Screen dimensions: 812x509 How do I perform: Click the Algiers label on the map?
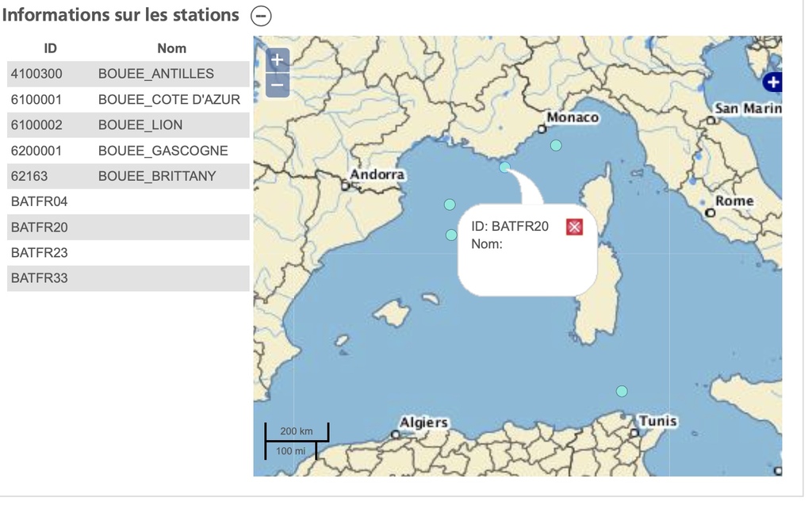423,423
